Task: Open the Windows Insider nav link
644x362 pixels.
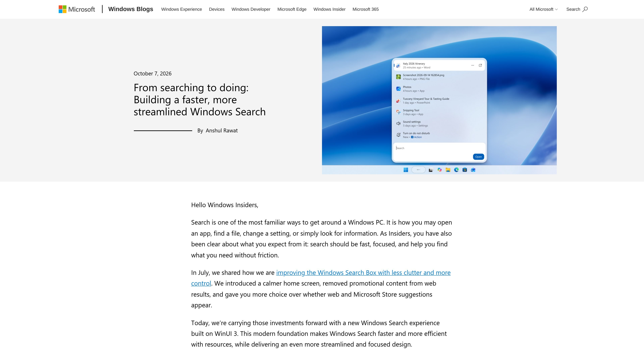Action: click(329, 9)
